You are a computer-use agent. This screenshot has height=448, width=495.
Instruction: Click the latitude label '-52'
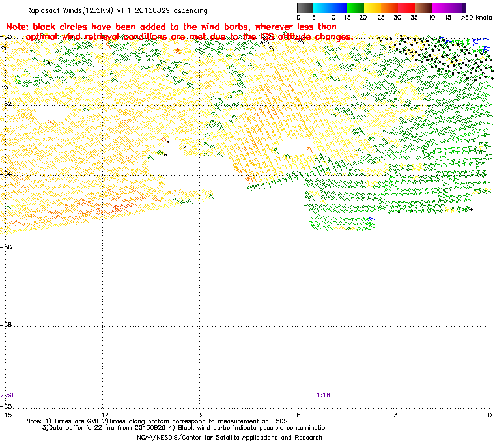(x=6, y=104)
